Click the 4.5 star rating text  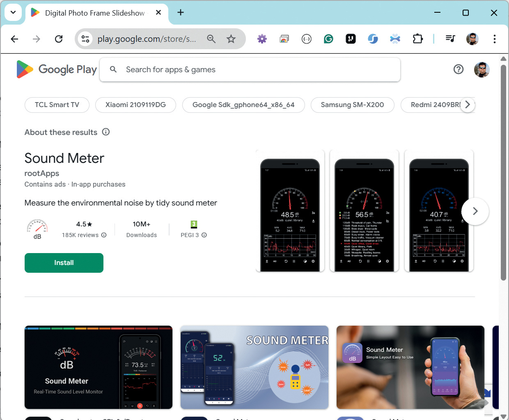[x=84, y=224]
